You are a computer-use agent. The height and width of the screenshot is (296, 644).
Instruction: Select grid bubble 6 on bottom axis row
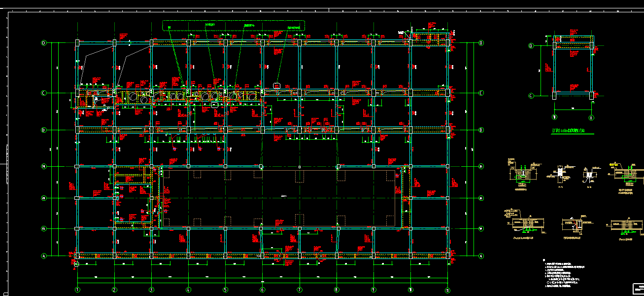262,289
